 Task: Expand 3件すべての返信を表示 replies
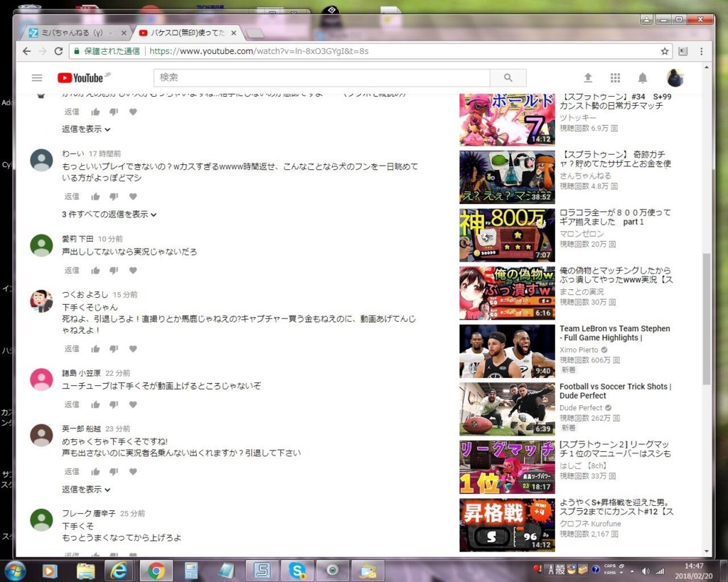pyautogui.click(x=109, y=215)
